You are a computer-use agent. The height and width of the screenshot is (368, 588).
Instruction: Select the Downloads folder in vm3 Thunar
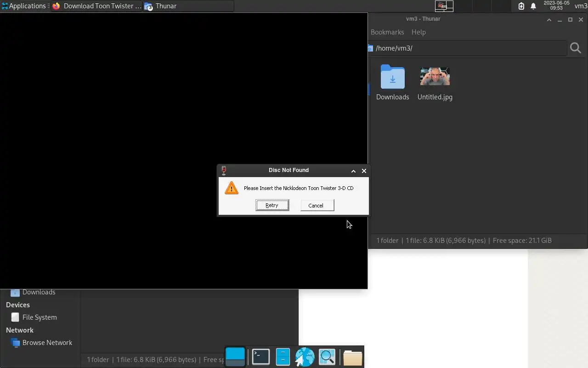(392, 83)
